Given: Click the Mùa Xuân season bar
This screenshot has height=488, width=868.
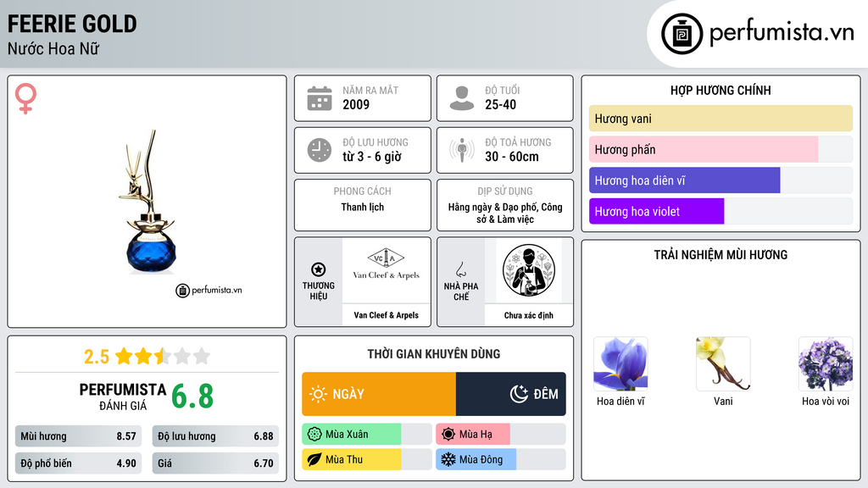Looking at the screenshot, I should 366,435.
